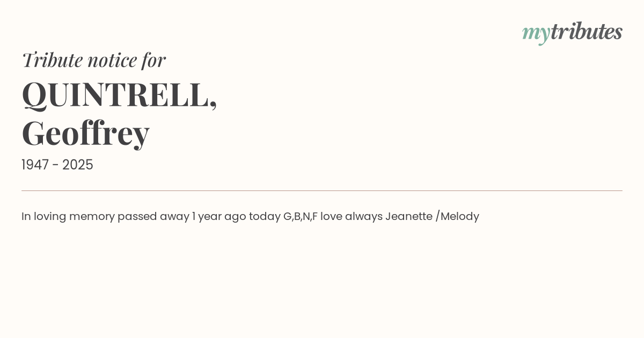
Task: Click the birth year 1947
Action: pos(36,165)
